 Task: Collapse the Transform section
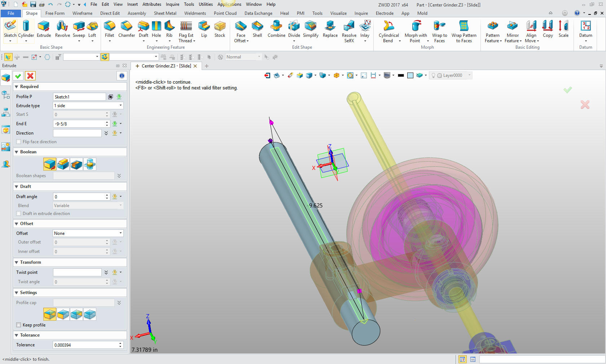pyautogui.click(x=16, y=262)
